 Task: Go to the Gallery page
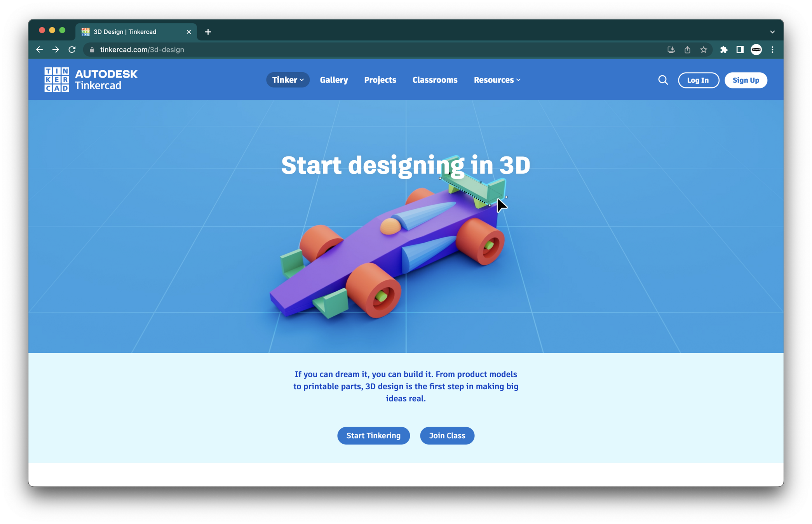point(334,80)
